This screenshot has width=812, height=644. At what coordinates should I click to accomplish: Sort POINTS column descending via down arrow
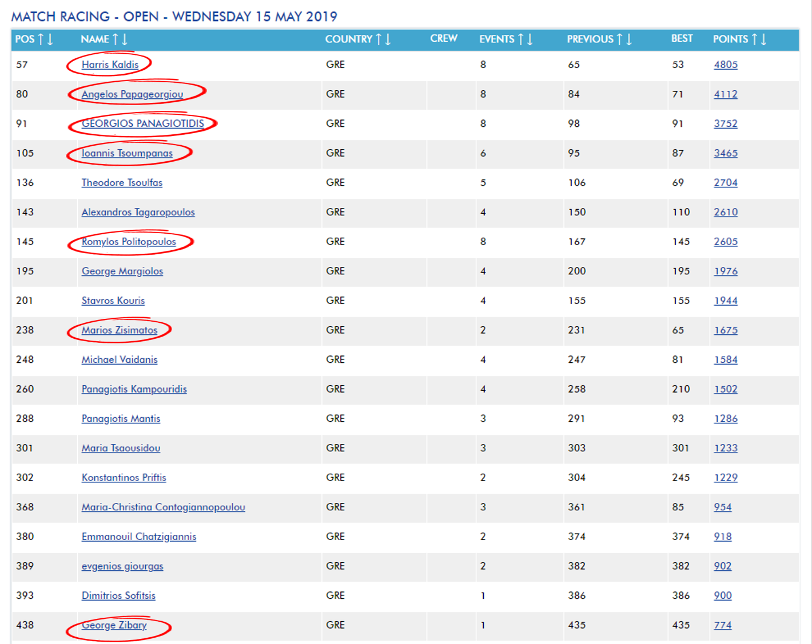point(764,39)
